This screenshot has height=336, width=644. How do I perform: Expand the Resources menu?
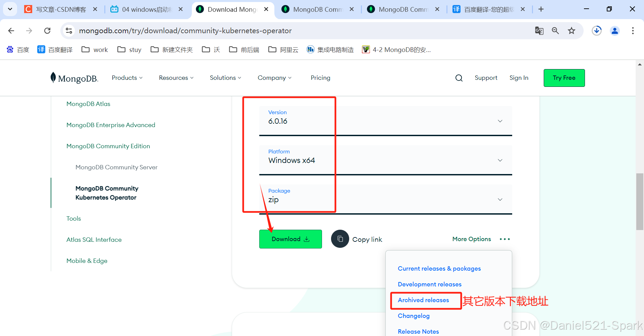(176, 78)
